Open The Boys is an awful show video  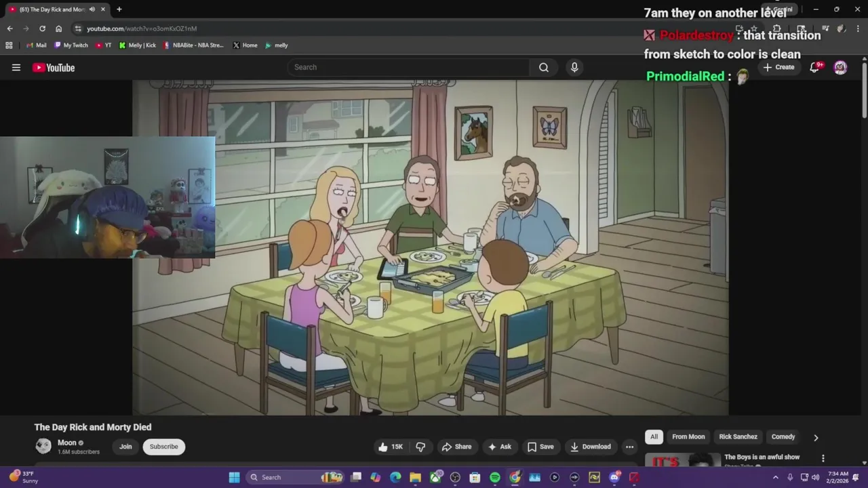pyautogui.click(x=762, y=457)
